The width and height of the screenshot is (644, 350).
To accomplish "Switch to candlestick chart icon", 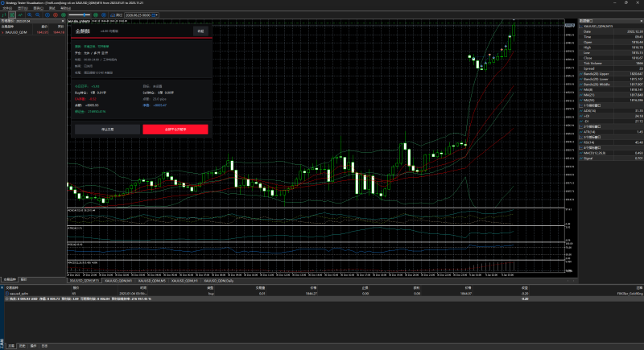I will (x=12, y=15).
